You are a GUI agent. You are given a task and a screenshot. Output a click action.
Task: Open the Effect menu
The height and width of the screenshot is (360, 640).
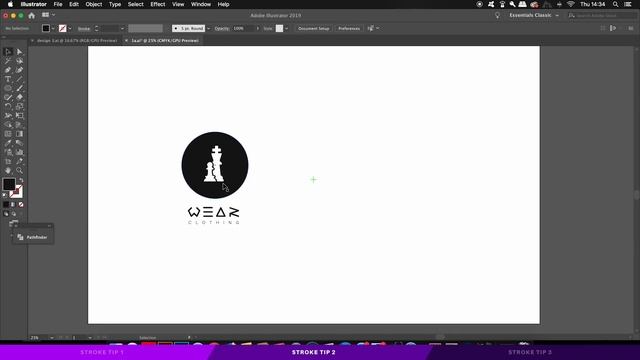pyautogui.click(x=158, y=4)
